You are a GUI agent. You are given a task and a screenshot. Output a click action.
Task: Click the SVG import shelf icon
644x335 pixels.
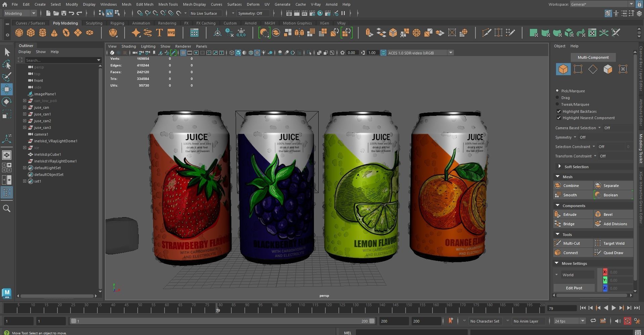[x=171, y=33]
